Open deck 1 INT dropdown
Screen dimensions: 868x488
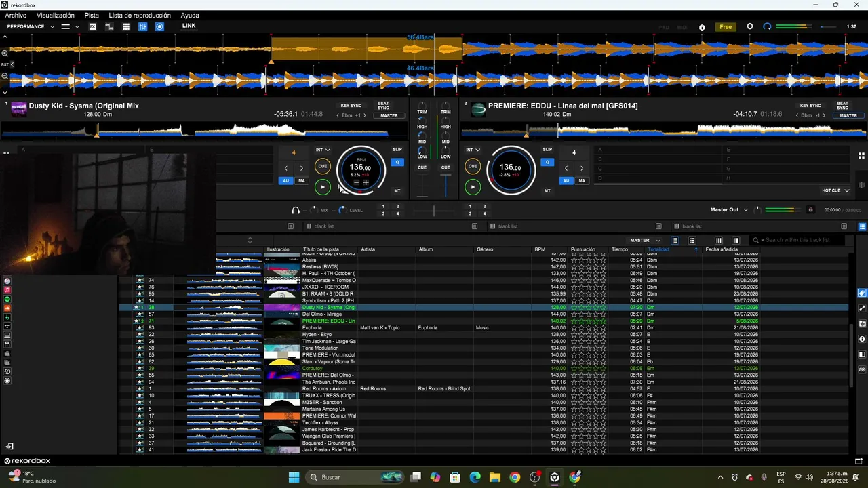(x=323, y=150)
